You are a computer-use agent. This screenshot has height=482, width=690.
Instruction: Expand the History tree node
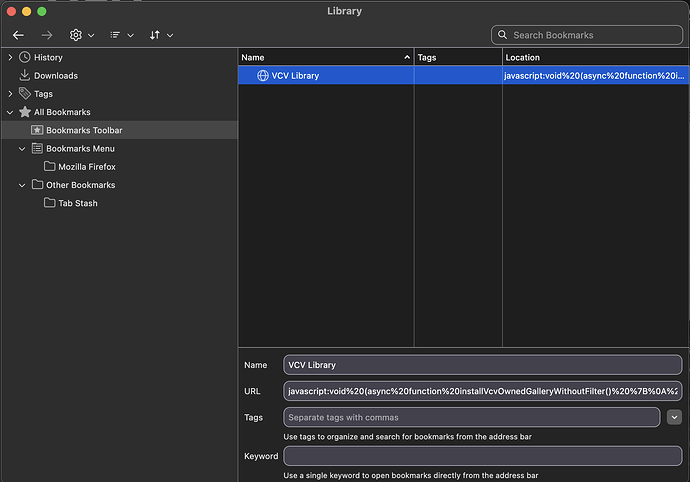11,57
